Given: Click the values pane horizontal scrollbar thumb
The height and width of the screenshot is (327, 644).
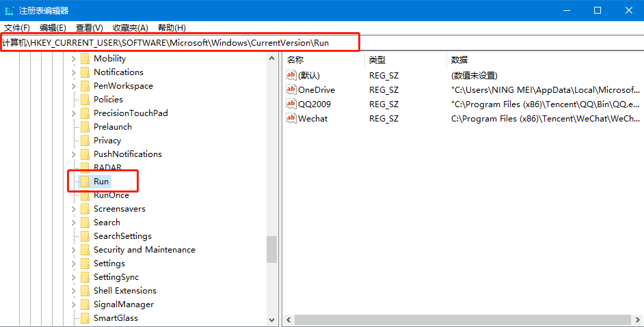Looking at the screenshot, I should coord(462,319).
